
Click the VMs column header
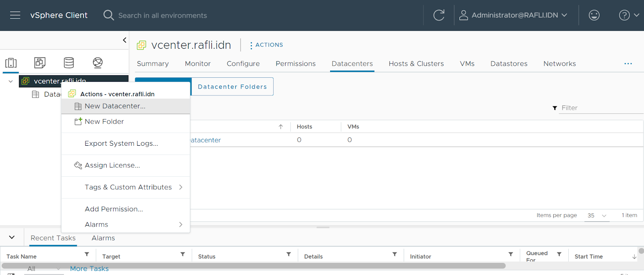353,127
